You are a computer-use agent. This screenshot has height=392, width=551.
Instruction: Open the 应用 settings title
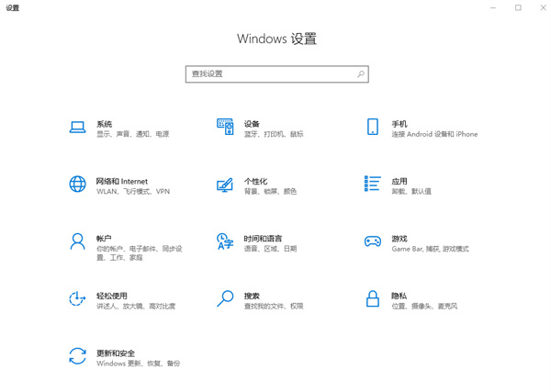pyautogui.click(x=399, y=181)
